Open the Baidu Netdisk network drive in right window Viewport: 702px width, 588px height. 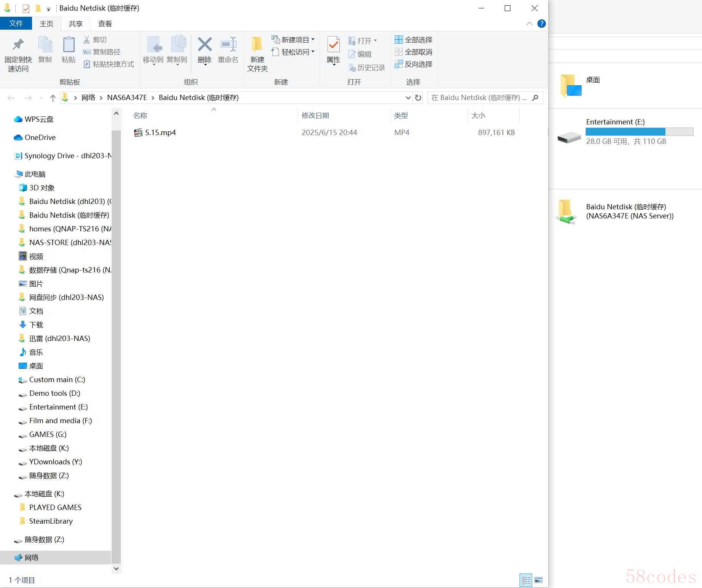tap(615, 212)
